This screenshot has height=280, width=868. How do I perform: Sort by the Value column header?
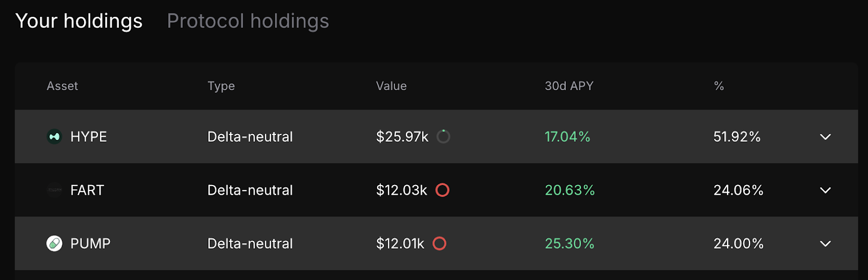coord(391,86)
